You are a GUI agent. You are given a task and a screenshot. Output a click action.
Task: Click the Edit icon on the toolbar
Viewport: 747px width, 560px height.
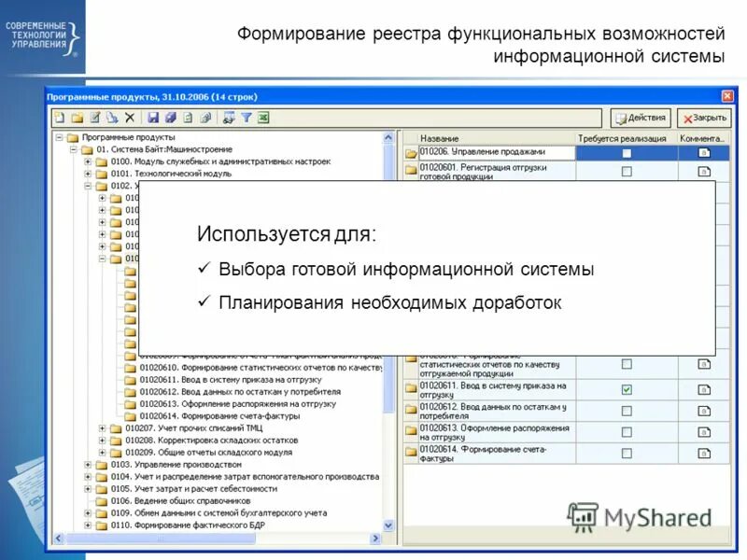click(x=95, y=118)
